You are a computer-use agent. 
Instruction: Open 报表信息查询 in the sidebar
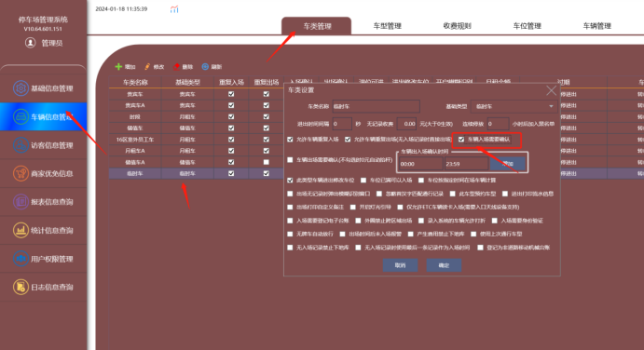(43, 202)
